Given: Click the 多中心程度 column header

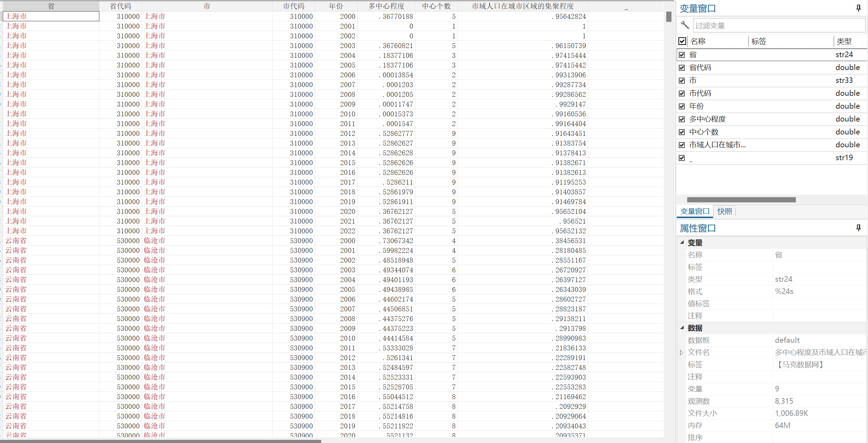Looking at the screenshot, I should (386, 6).
